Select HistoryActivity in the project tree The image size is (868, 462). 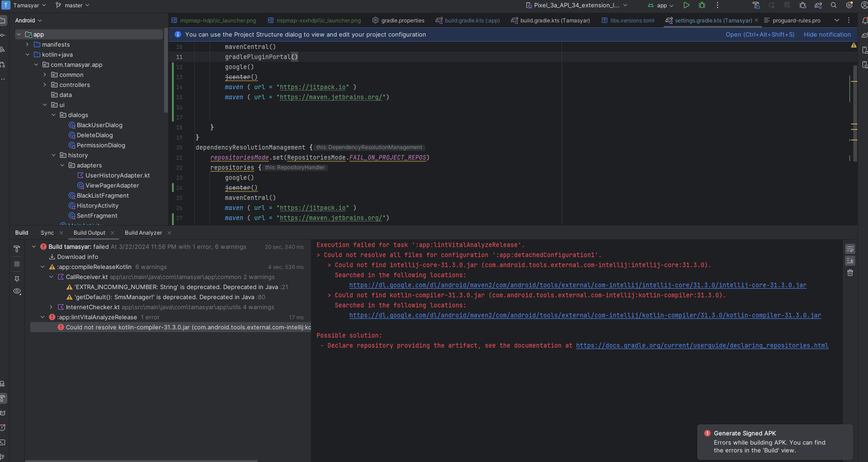pos(97,206)
